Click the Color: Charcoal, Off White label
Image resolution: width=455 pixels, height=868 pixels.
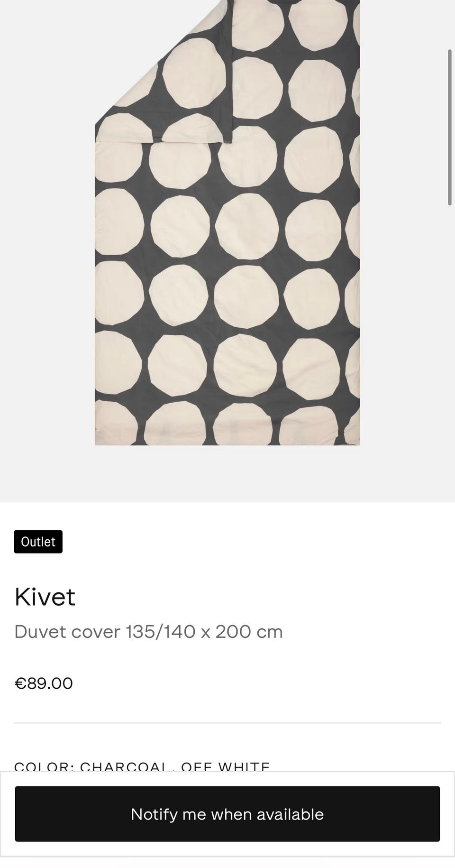[x=142, y=766]
